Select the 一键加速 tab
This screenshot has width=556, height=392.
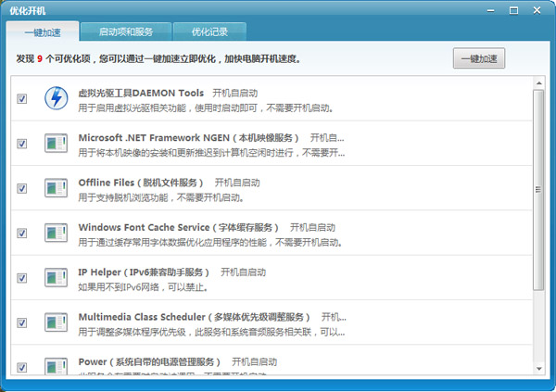(x=42, y=32)
